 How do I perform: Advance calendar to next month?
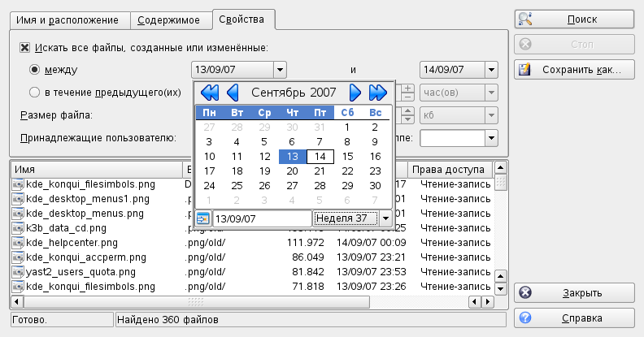(x=355, y=92)
